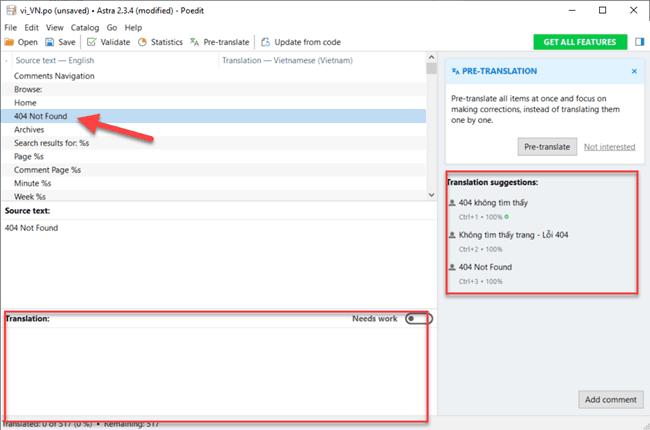Open the Statistics toolbar item
Image resolution: width=650 pixels, height=430 pixels.
point(142,43)
